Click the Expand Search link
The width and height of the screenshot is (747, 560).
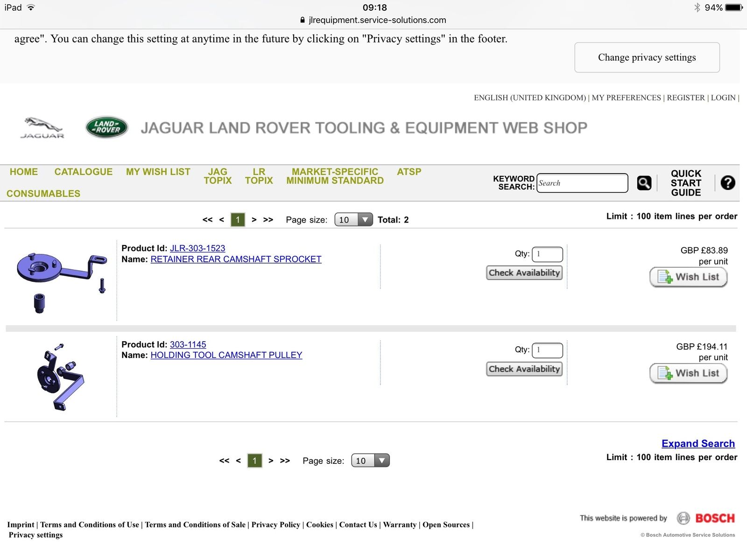click(698, 443)
